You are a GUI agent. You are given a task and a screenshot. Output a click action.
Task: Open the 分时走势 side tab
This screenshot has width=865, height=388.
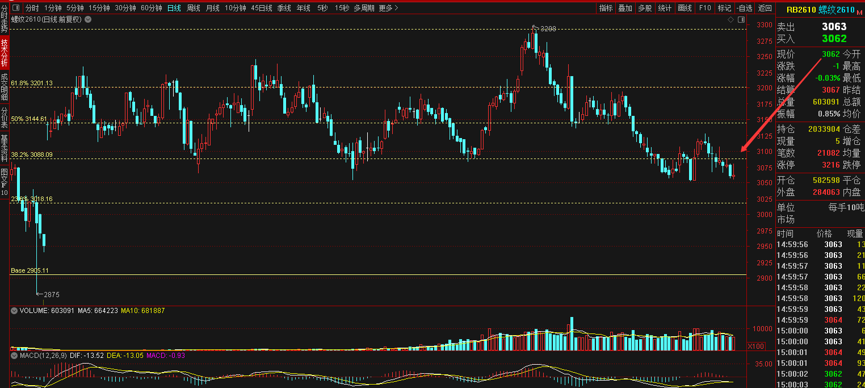pos(4,20)
